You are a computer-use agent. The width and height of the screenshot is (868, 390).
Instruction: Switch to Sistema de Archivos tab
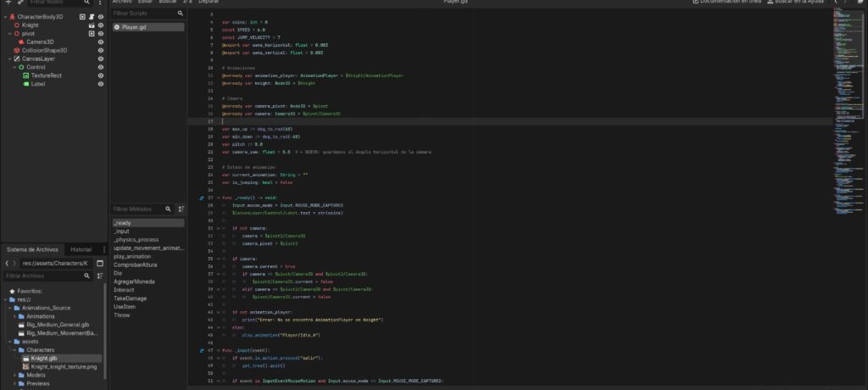(x=32, y=249)
